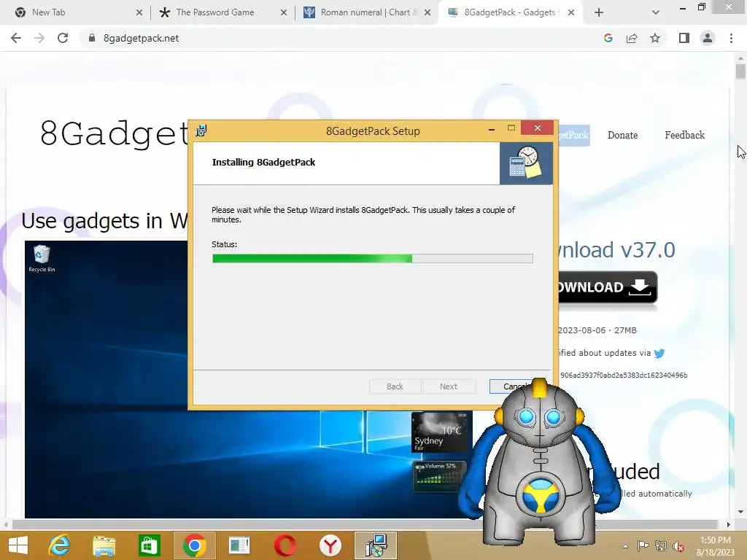This screenshot has height=560, width=747.
Task: Click the scroll right arrow
Action: [x=729, y=524]
